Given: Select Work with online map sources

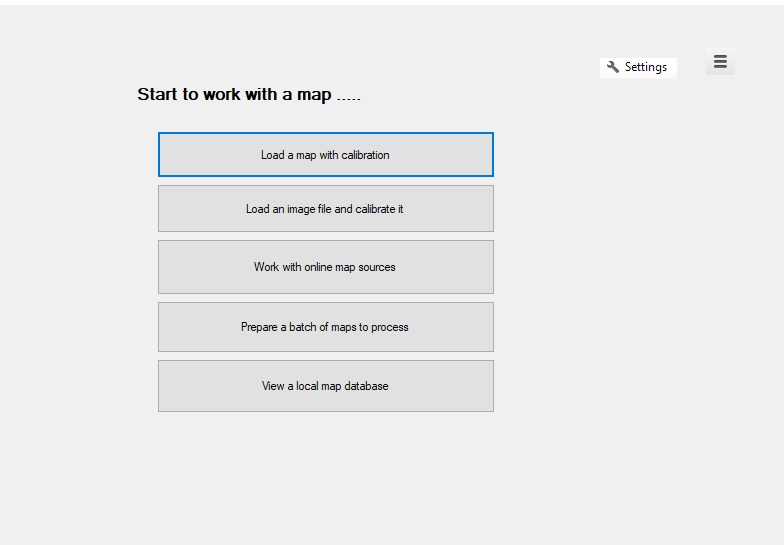Looking at the screenshot, I should coord(326,266).
